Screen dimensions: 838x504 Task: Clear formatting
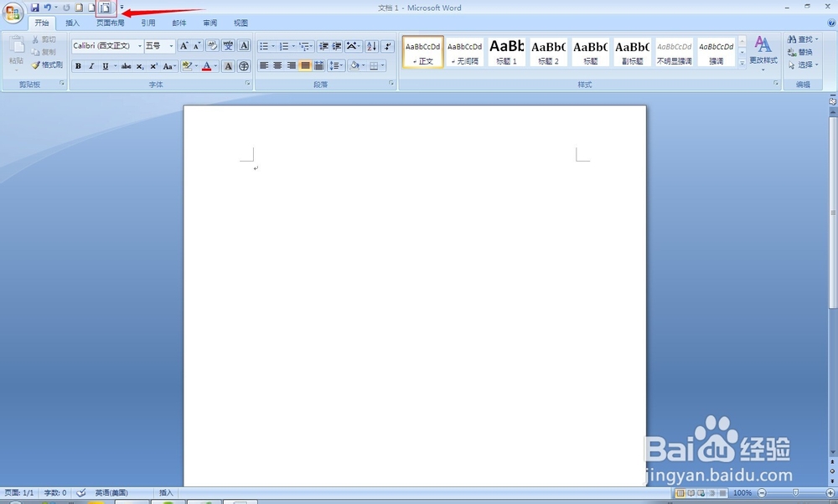coord(212,46)
